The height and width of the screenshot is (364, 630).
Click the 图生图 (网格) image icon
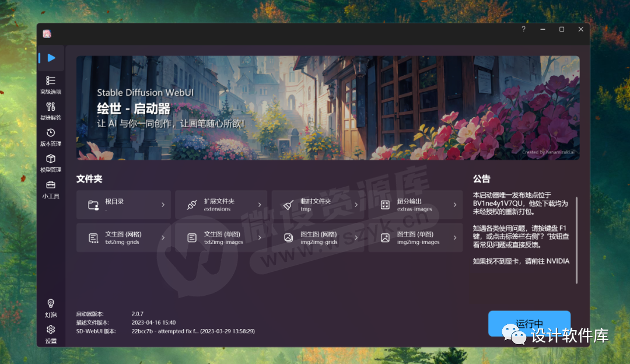click(289, 238)
